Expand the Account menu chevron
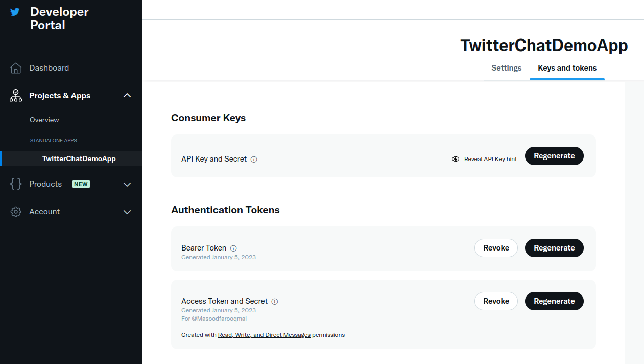The width and height of the screenshot is (644, 364). (x=127, y=212)
